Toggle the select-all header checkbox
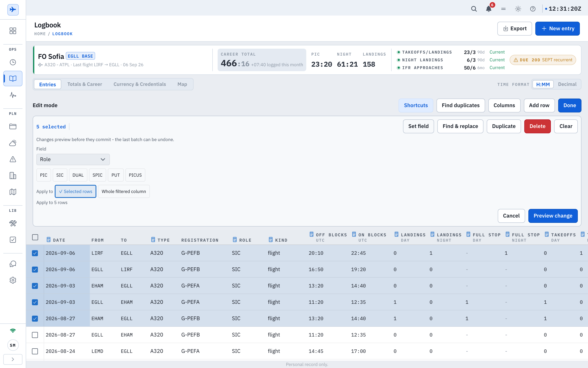Screen dimensions: 588x368 (35, 237)
